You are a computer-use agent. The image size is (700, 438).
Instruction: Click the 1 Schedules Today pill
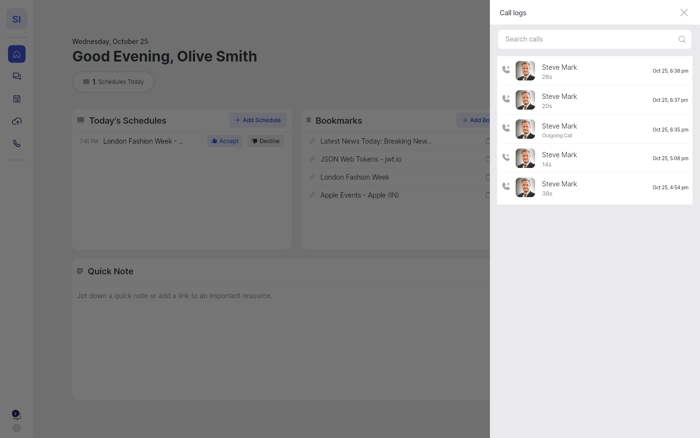113,82
